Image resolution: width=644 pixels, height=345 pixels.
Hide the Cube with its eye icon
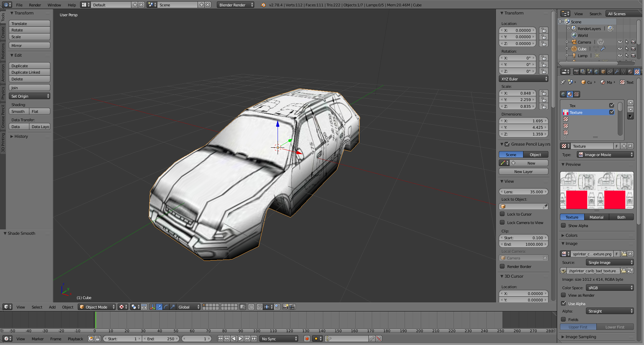620,49
